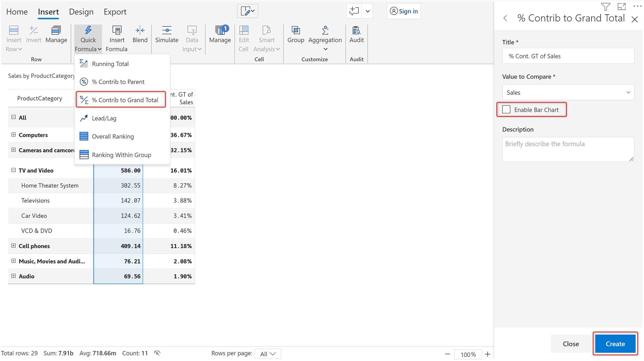This screenshot has height=361, width=644.
Task: Collapse the TV and Video row
Action: point(13,170)
